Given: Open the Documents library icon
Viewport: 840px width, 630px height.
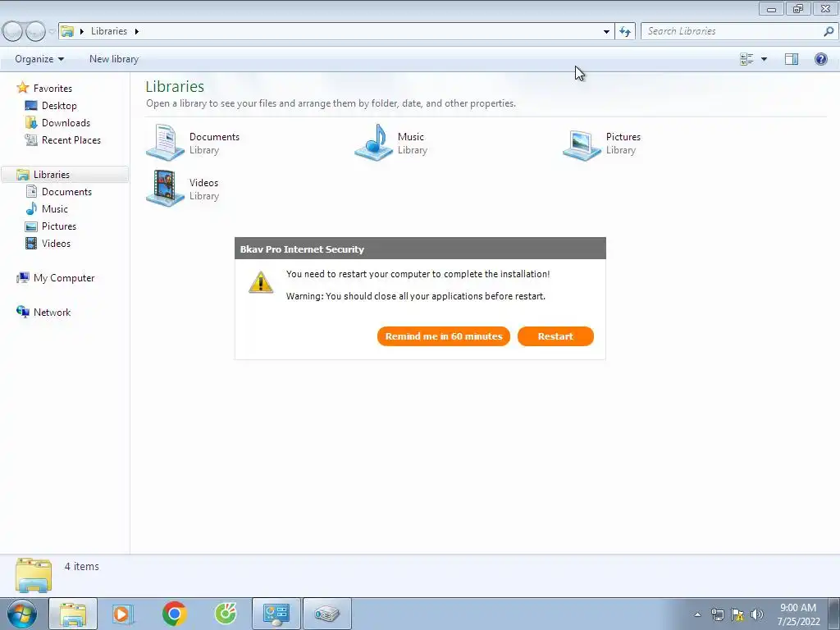Looking at the screenshot, I should pos(165,143).
